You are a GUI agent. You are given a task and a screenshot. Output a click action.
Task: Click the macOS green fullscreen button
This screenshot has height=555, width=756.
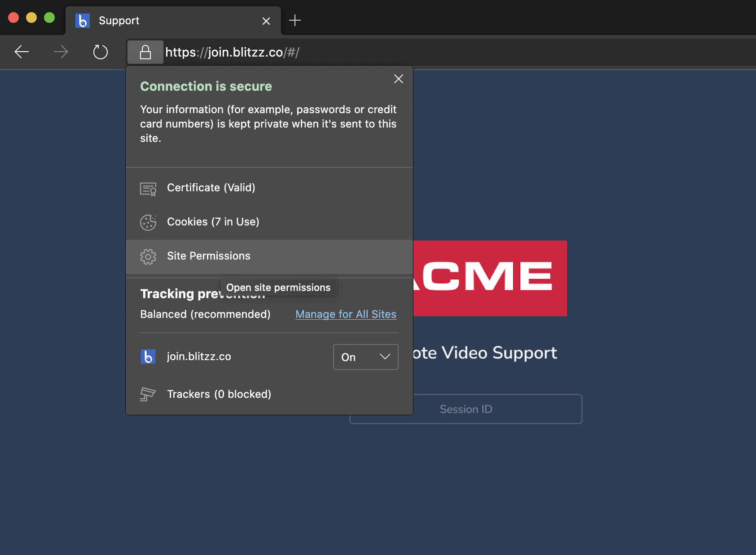[49, 18]
